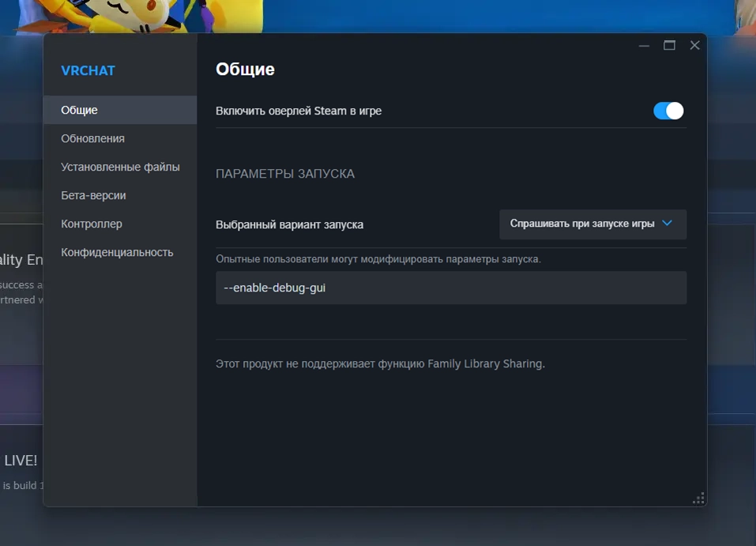Click the VRCHAT title in sidebar
The width and height of the screenshot is (756, 546).
coord(88,70)
